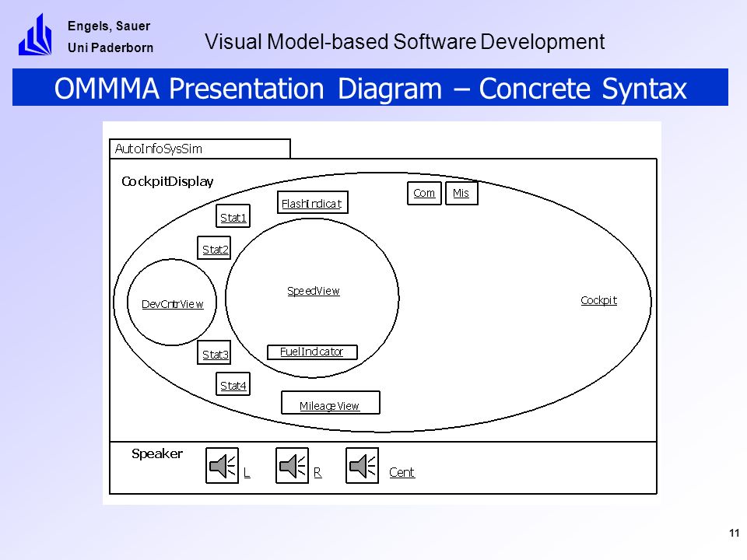Screen dimensions: 747x560
Task: Click the Com box
Action: pyautogui.click(x=424, y=194)
